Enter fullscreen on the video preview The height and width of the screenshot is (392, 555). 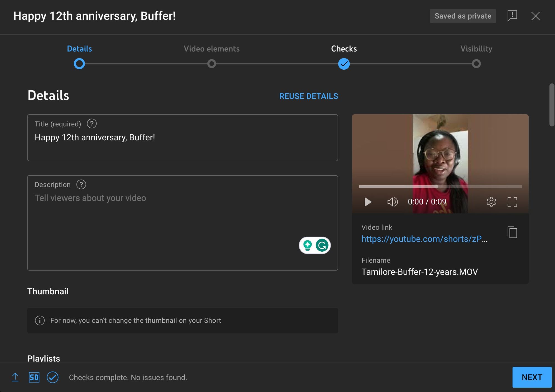pyautogui.click(x=512, y=202)
